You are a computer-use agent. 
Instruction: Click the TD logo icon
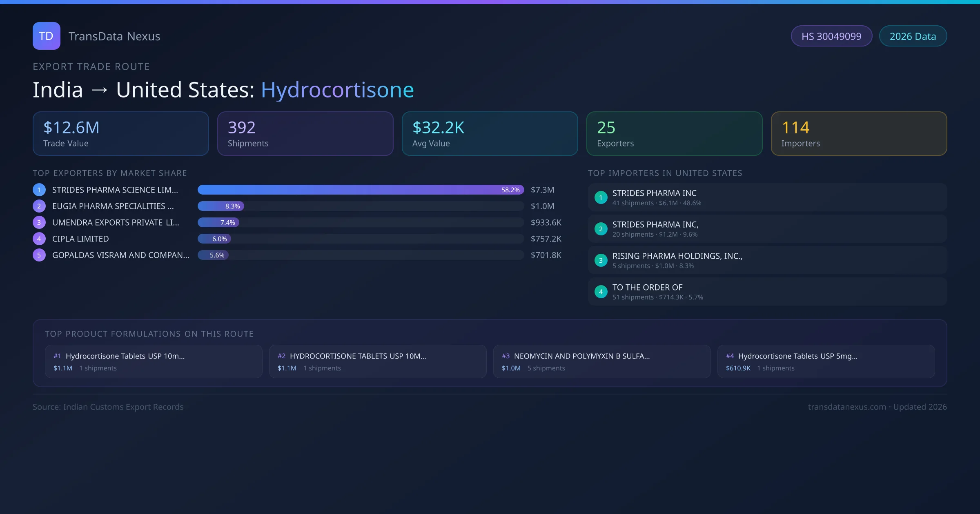[x=46, y=36]
